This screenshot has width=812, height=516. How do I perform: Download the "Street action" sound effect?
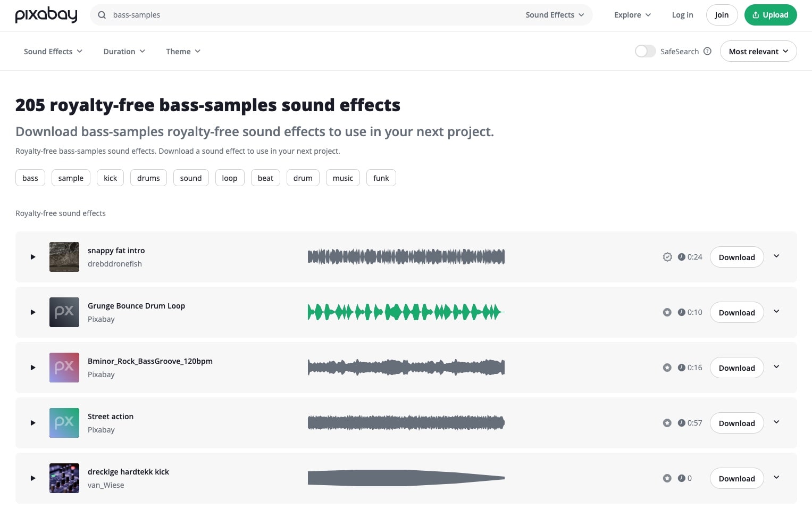(x=736, y=423)
